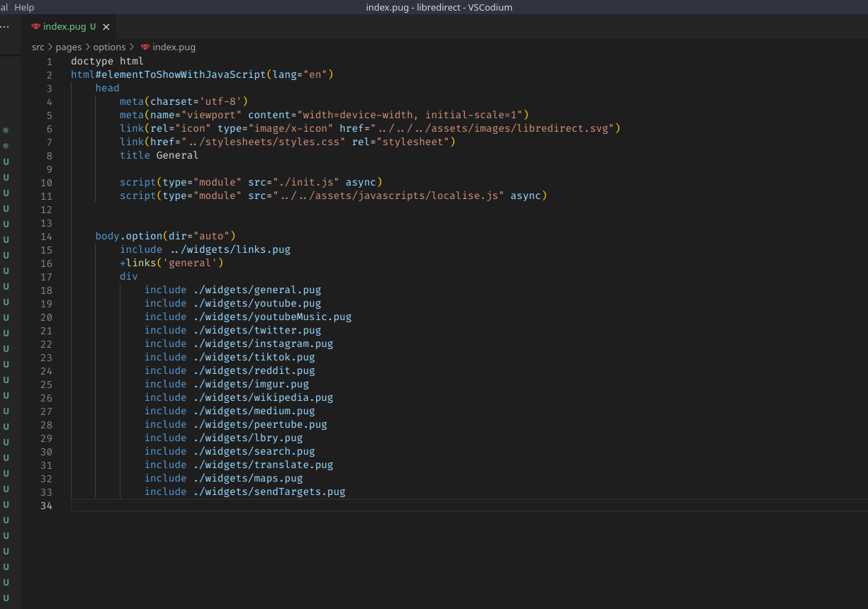Image resolution: width=868 pixels, height=609 pixels.
Task: Click the "title General" line
Action: [x=159, y=156]
